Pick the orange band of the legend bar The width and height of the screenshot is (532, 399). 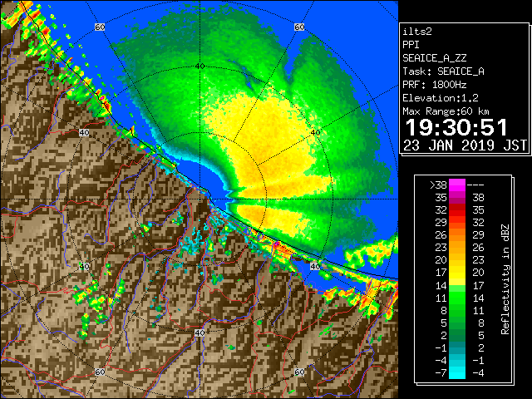457,235
